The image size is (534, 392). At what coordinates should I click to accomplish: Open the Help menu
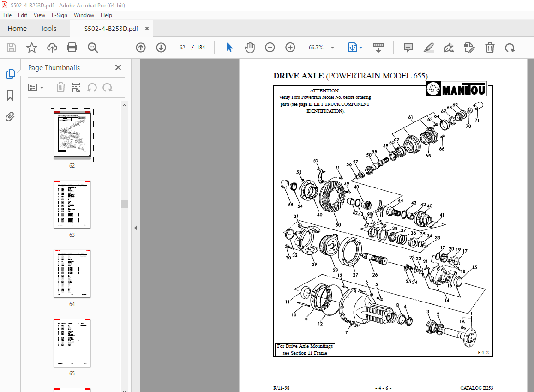click(x=106, y=15)
